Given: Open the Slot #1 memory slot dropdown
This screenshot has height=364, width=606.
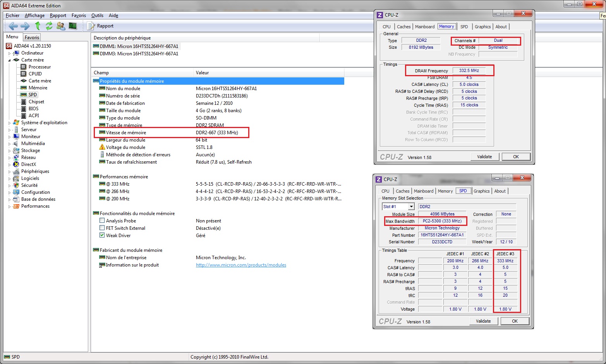Looking at the screenshot, I should click(411, 207).
